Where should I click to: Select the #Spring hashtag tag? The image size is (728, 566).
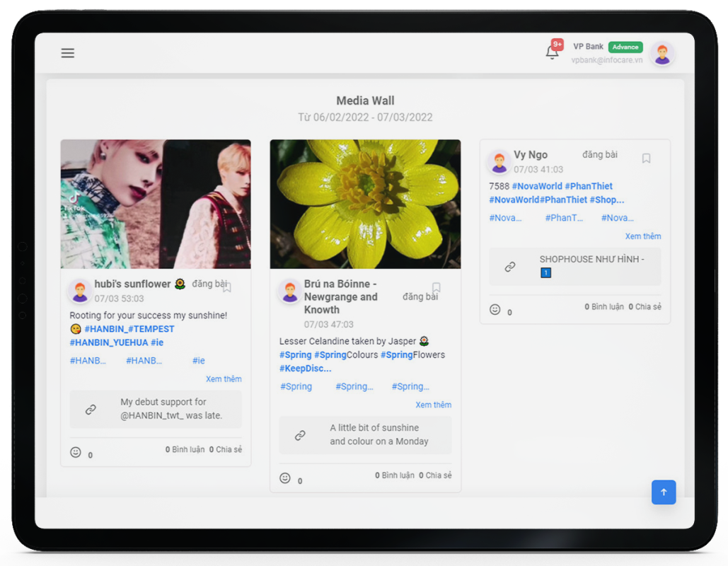(296, 386)
